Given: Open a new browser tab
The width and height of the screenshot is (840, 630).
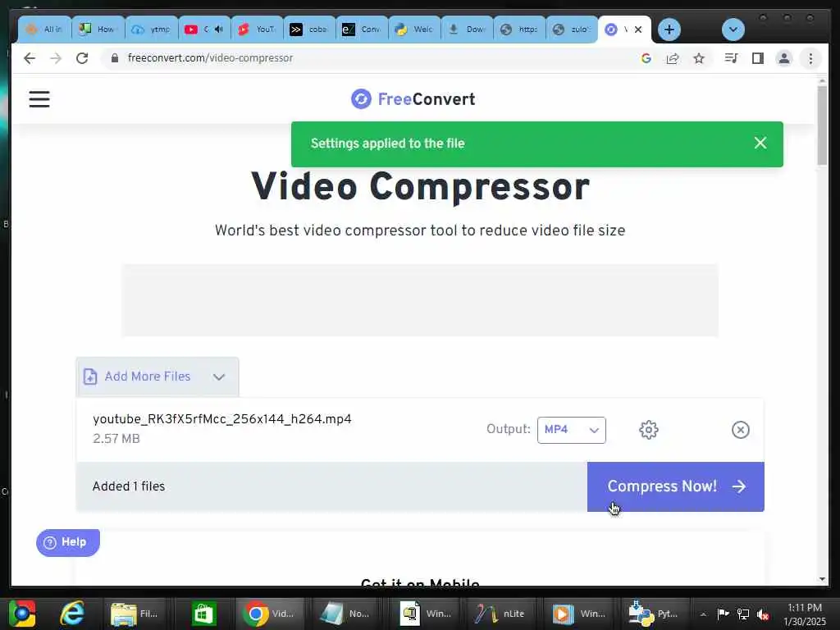Looking at the screenshot, I should point(669,30).
